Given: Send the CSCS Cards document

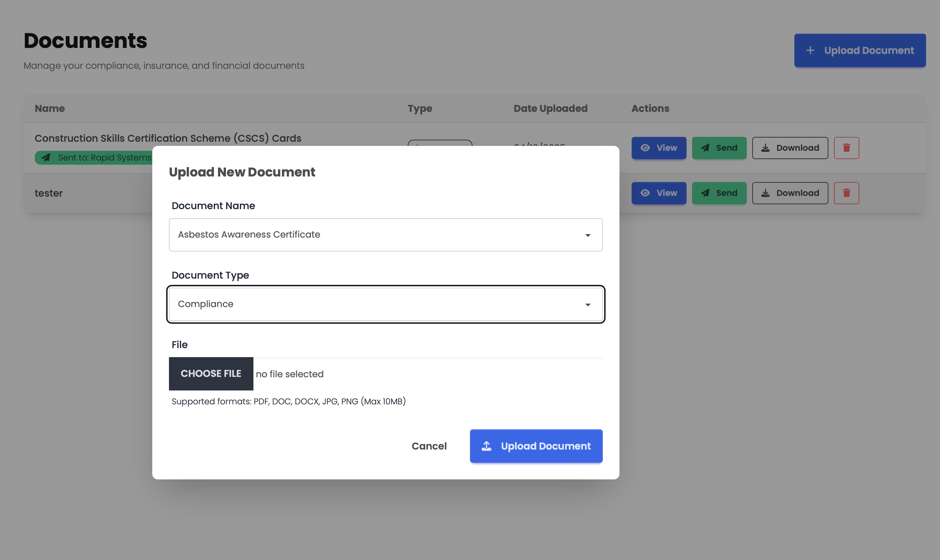Looking at the screenshot, I should [x=719, y=148].
